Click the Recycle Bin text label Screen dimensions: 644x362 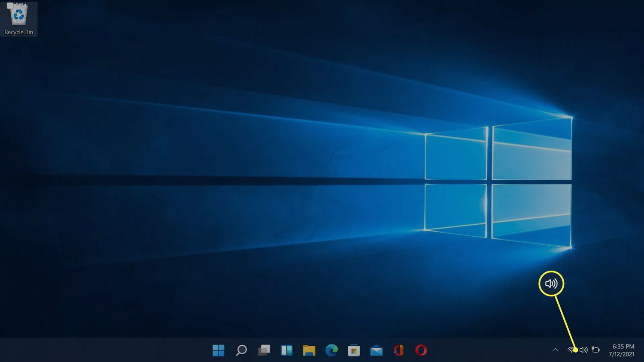click(19, 32)
